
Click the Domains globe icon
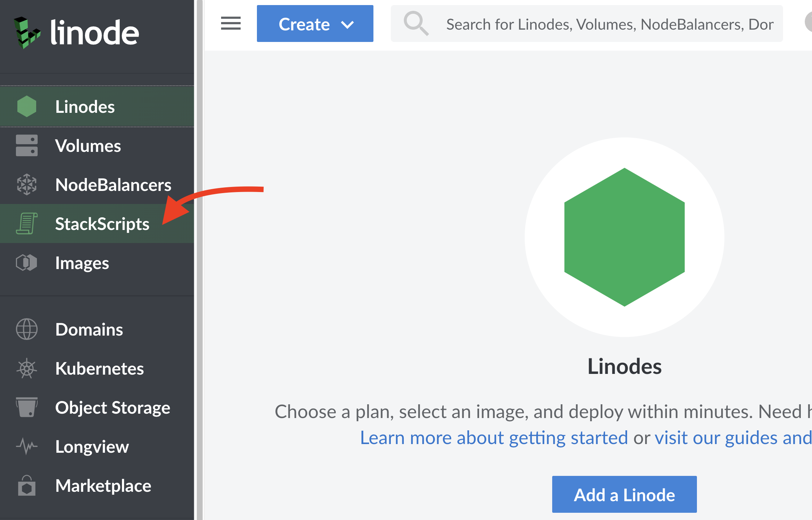point(26,329)
